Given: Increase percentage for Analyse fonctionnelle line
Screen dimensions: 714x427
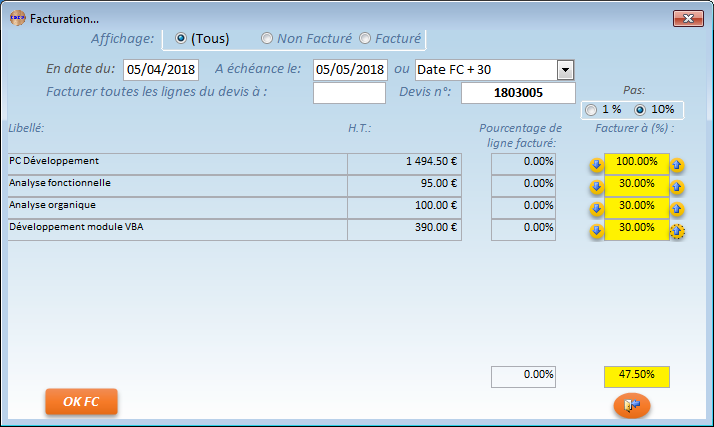Looking at the screenshot, I should click(677, 187).
